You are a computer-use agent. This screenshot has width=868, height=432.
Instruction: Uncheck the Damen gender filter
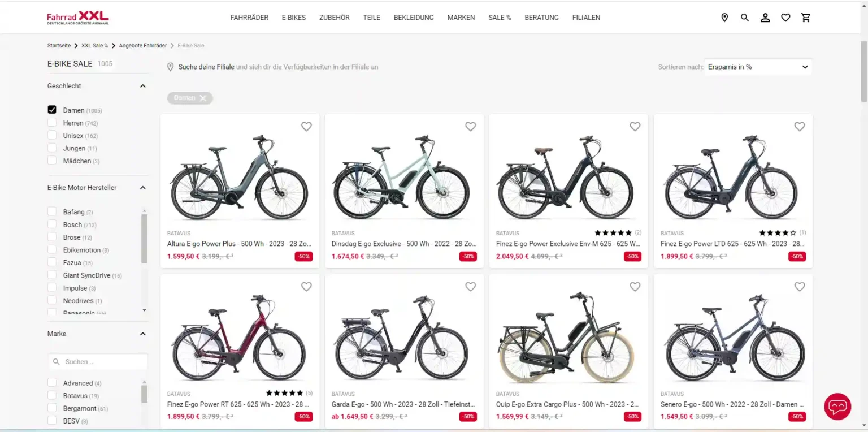(52, 110)
